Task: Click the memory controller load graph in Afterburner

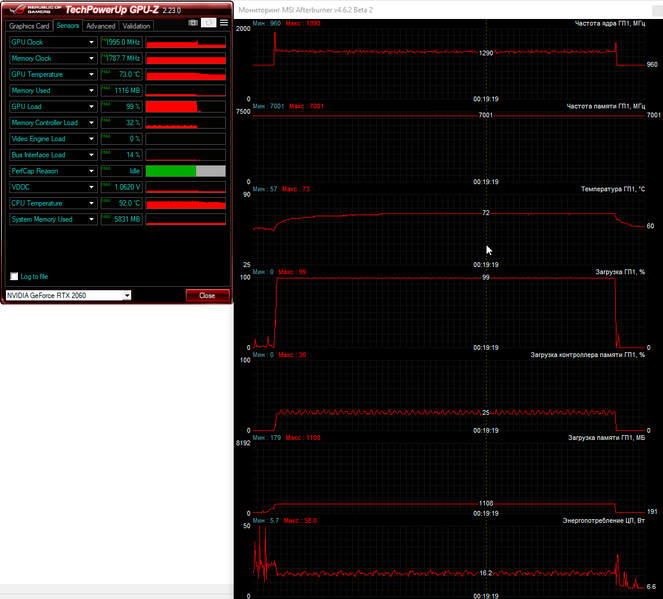Action: point(449,395)
